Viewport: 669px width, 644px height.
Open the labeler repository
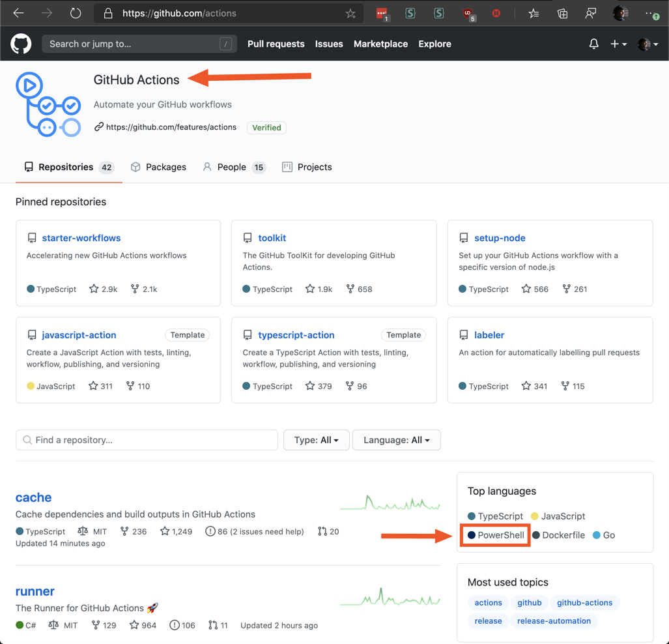click(x=489, y=335)
